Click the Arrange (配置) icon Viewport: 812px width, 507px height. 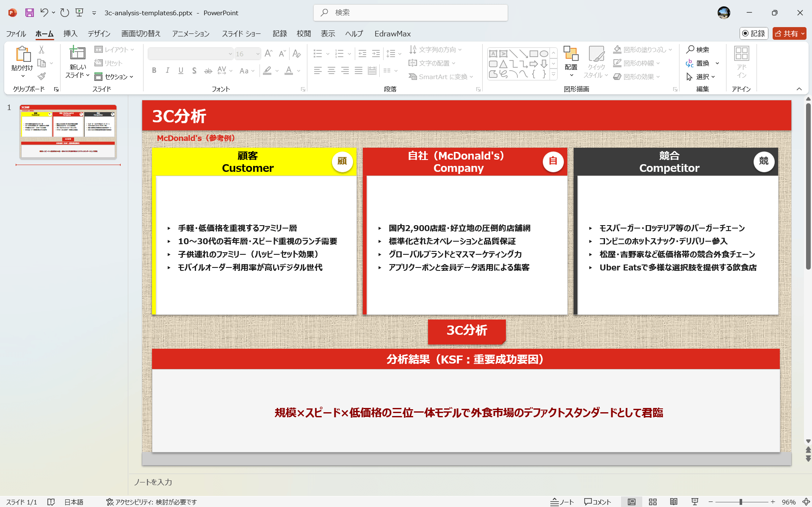[x=571, y=54]
